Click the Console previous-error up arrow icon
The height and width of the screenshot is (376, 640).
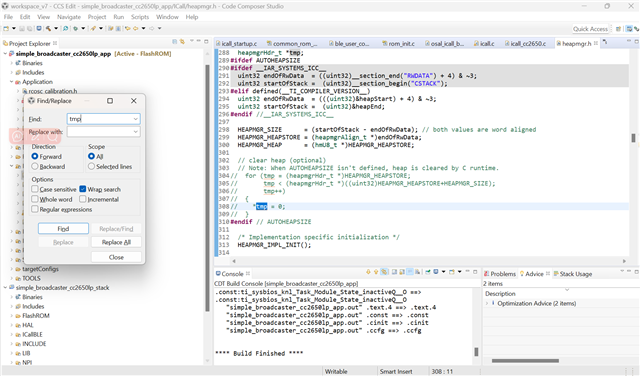(x=376, y=272)
